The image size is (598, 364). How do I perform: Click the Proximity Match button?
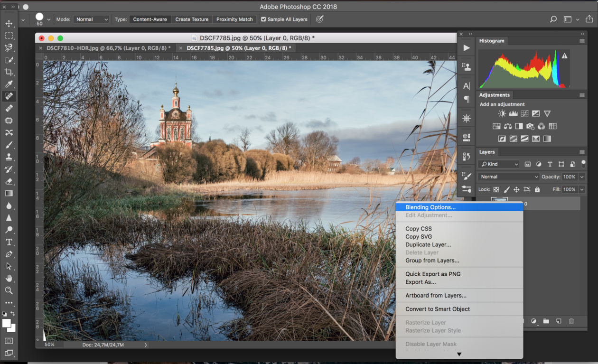tap(234, 19)
